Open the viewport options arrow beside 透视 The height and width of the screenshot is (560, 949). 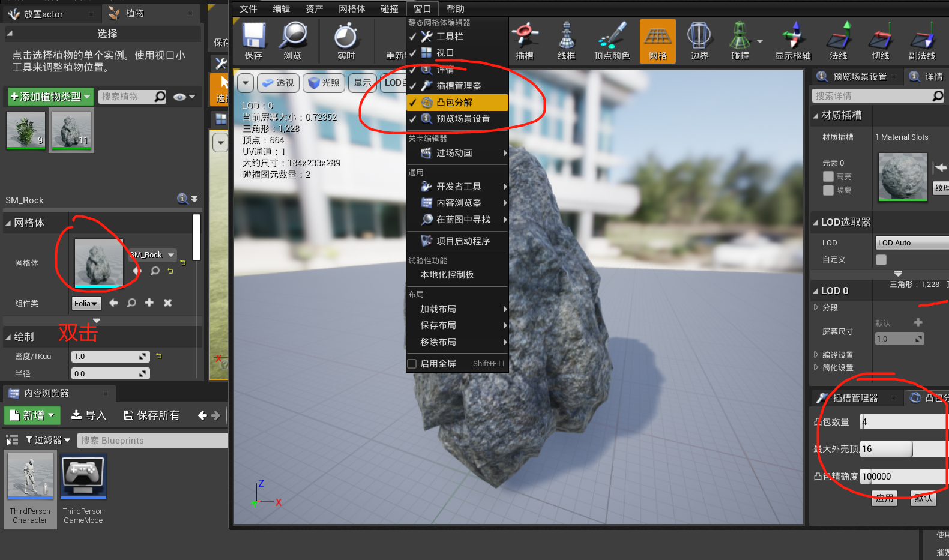[x=246, y=83]
